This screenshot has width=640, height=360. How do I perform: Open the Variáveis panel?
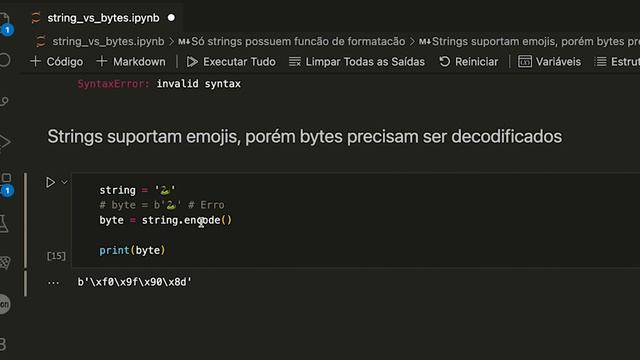(x=549, y=62)
